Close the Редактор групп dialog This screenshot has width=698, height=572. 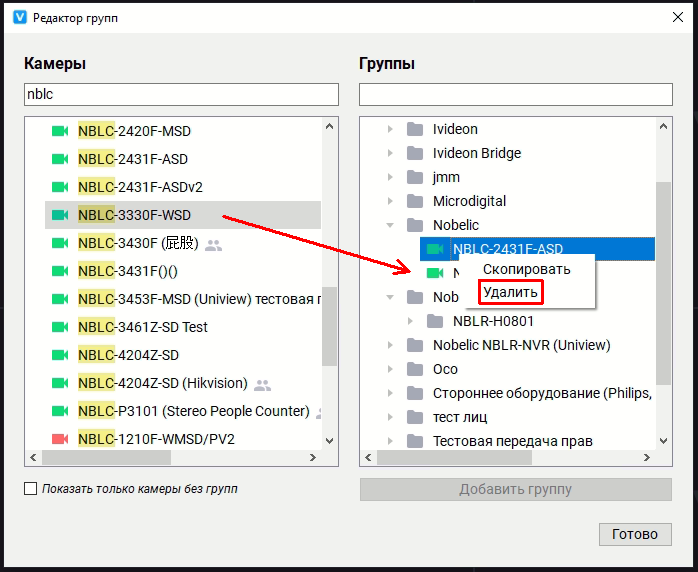click(678, 17)
